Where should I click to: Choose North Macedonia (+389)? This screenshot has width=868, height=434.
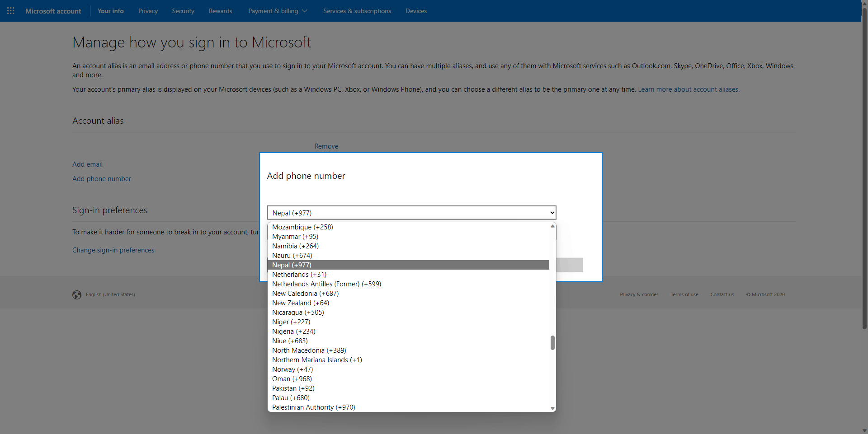pyautogui.click(x=408, y=350)
